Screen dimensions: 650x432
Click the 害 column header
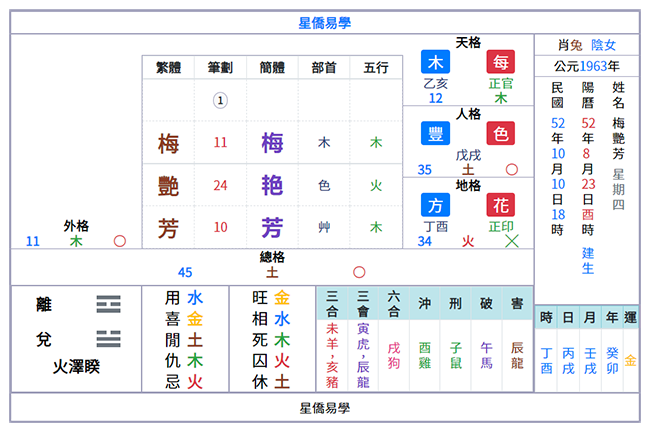tap(517, 303)
